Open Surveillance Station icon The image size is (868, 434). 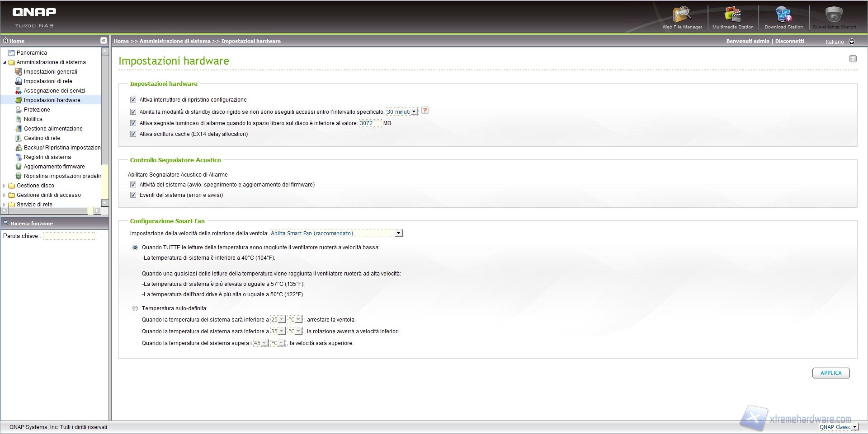click(x=834, y=16)
